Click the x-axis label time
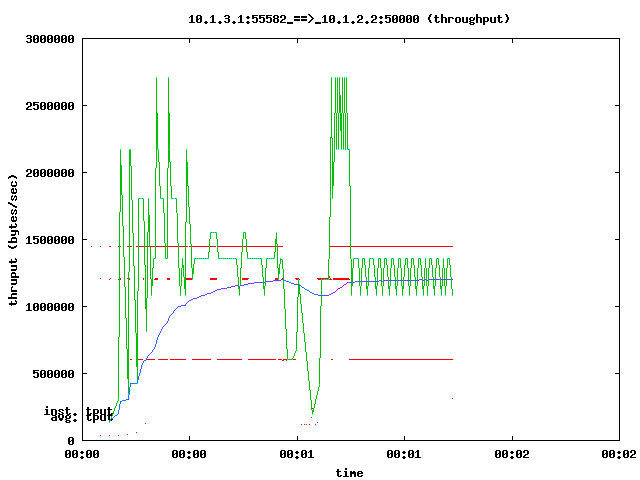 [349, 472]
